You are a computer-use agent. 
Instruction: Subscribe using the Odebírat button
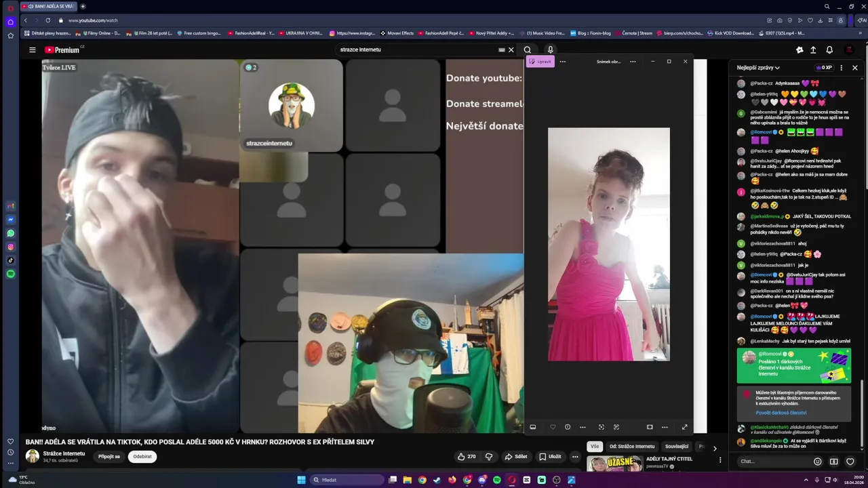[x=142, y=456]
